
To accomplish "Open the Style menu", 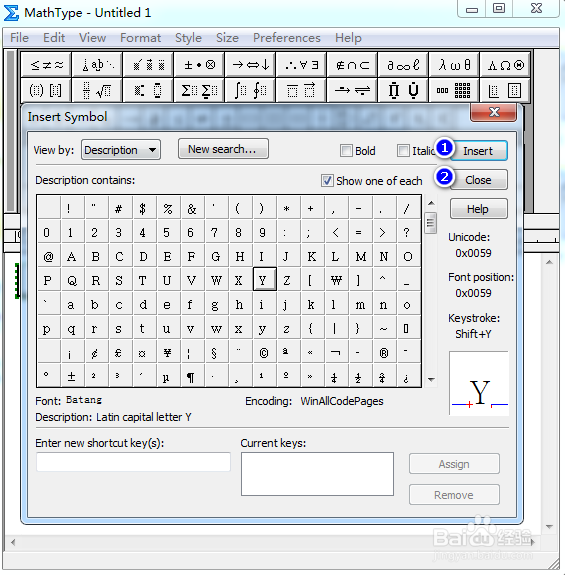I will 188,38.
